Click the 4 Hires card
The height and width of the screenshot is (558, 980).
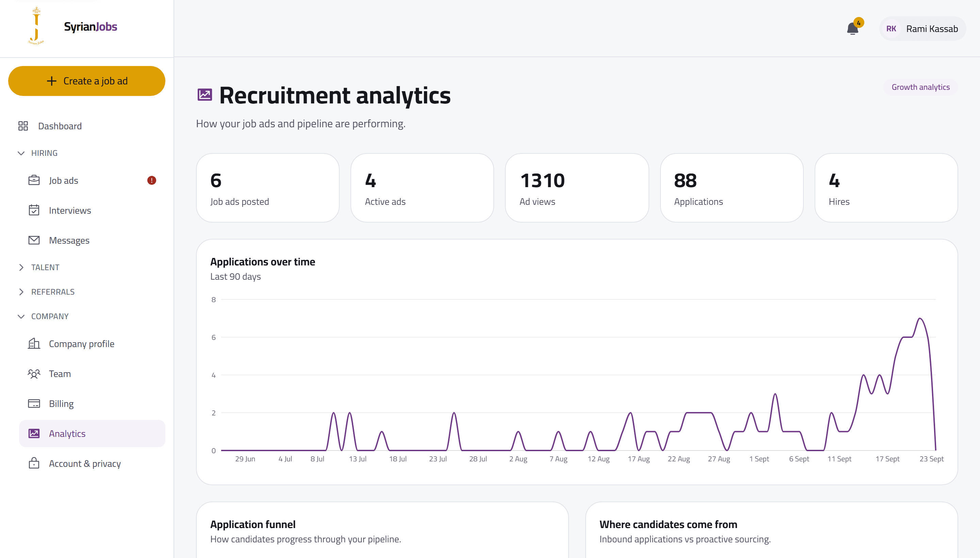(886, 188)
